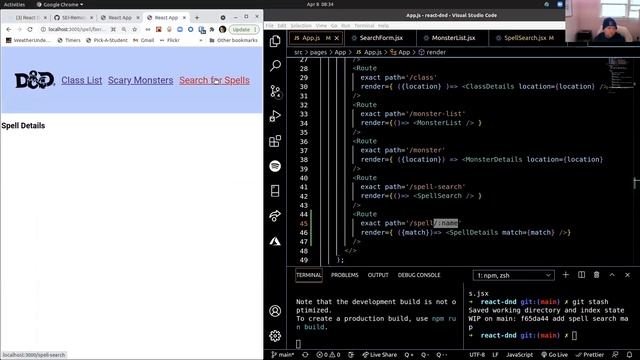Click Prettier in status bar
Screen dimensions: 640x360
coord(590,355)
